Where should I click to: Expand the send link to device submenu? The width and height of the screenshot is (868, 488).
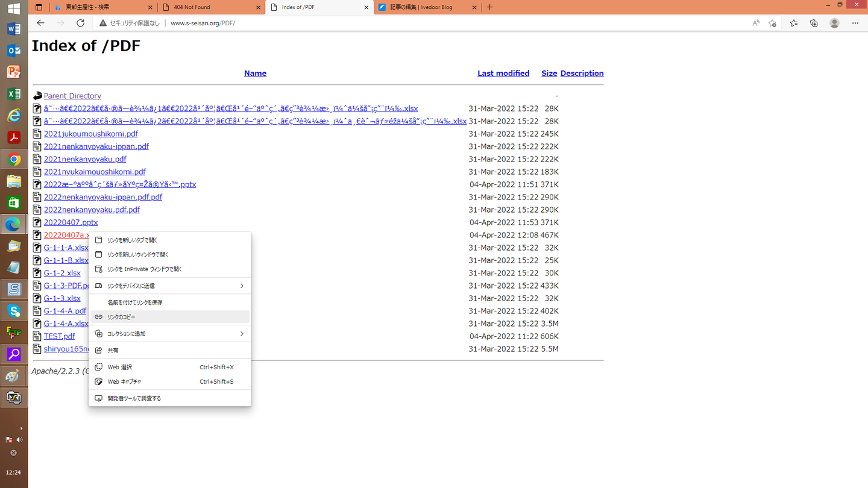click(x=242, y=286)
